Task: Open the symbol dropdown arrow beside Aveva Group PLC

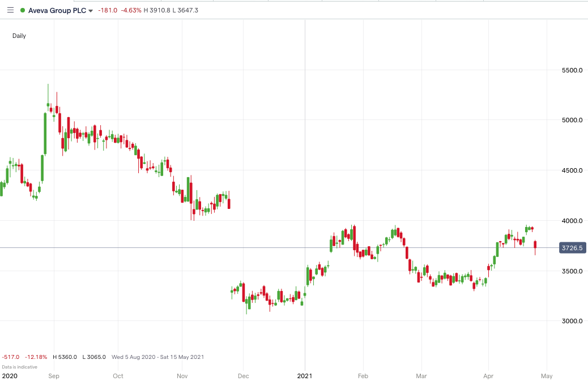Action: pos(91,10)
